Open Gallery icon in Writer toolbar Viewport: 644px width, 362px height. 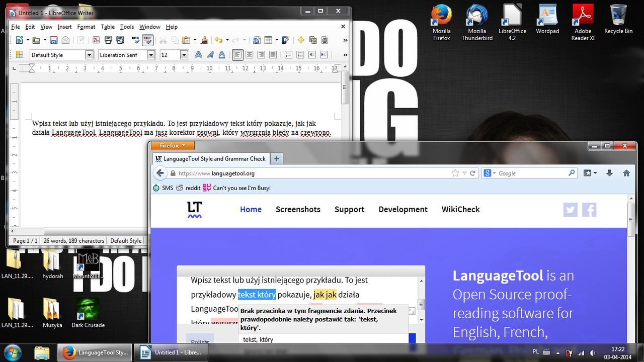point(312,40)
